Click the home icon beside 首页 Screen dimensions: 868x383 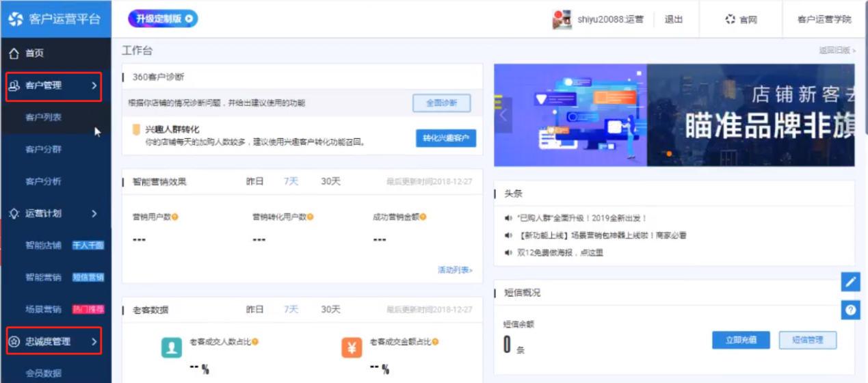(14, 53)
